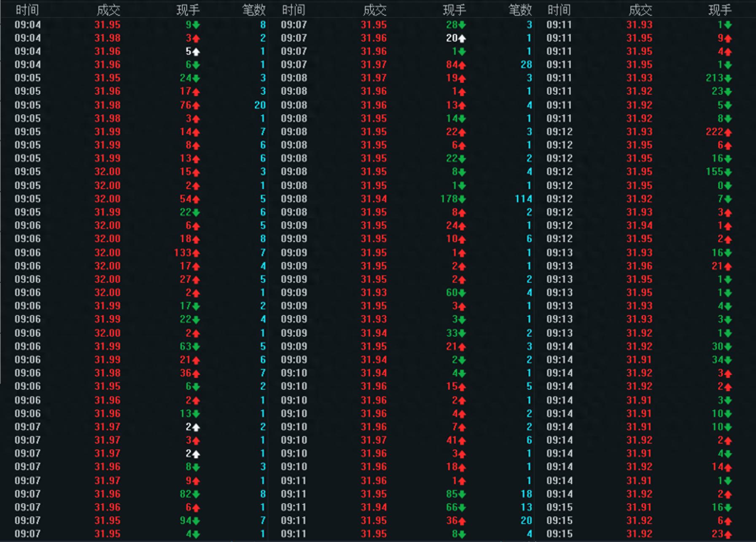Click the middle group's 现手 column header
The height and width of the screenshot is (542, 756).
coord(454,10)
